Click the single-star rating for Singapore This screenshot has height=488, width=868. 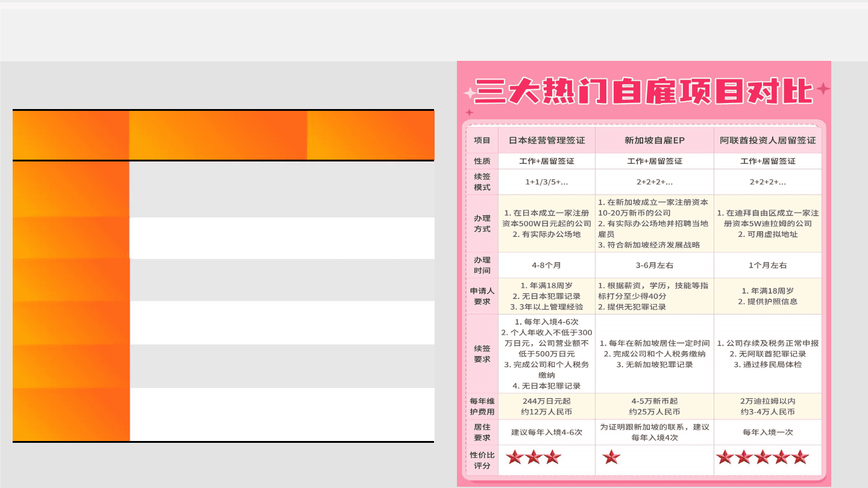coord(611,457)
